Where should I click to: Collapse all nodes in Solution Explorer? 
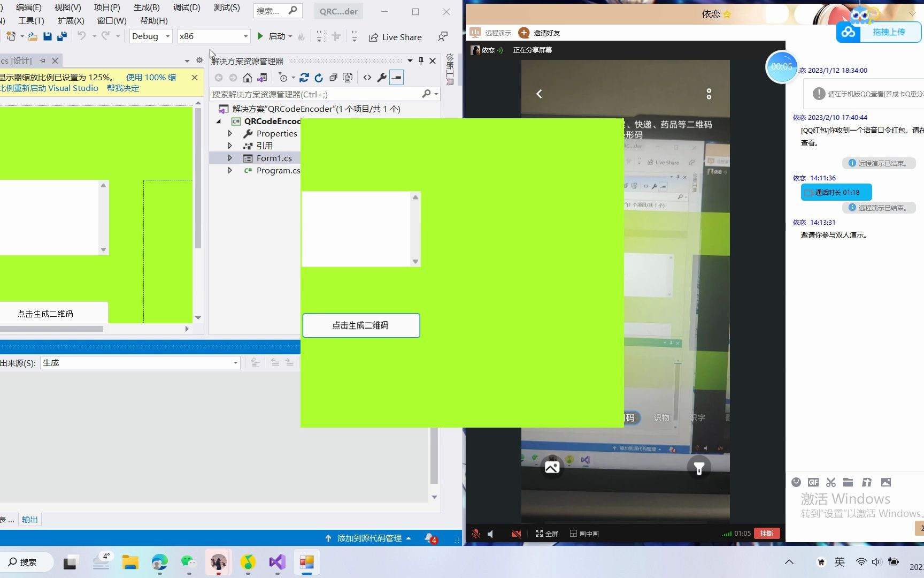334,78
